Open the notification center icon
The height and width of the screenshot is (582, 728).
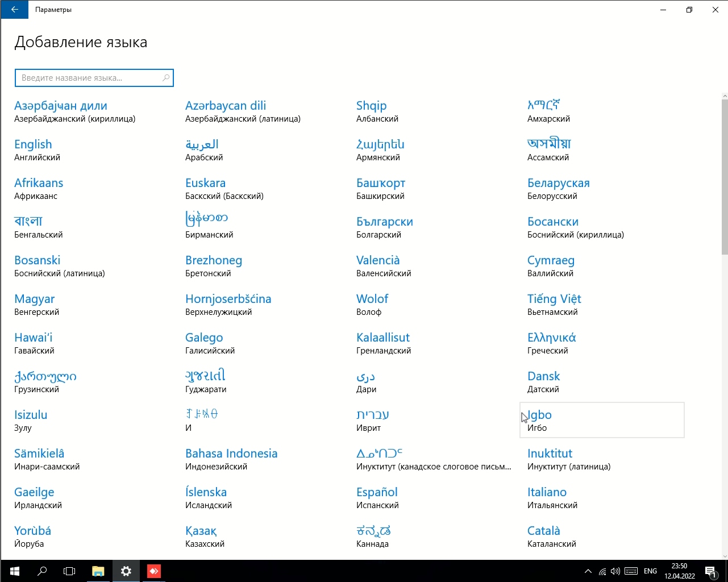(710, 571)
